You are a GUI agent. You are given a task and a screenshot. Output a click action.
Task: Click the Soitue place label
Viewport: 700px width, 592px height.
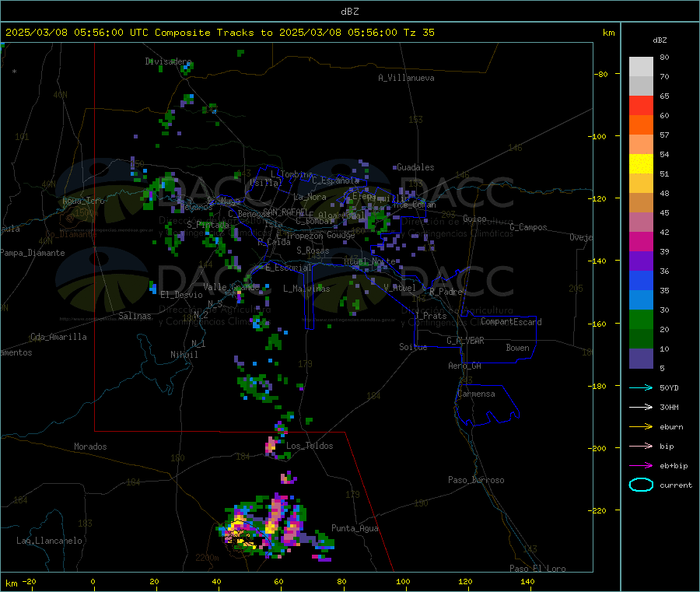coord(413,347)
